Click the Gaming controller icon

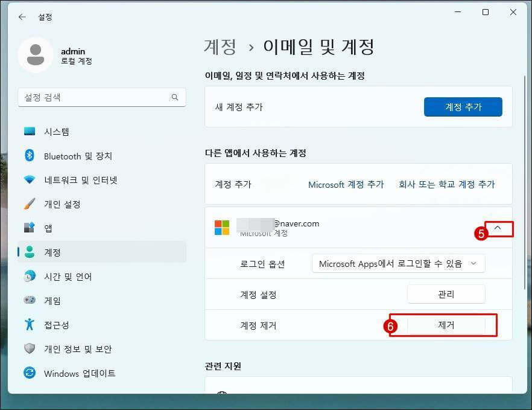click(x=30, y=300)
